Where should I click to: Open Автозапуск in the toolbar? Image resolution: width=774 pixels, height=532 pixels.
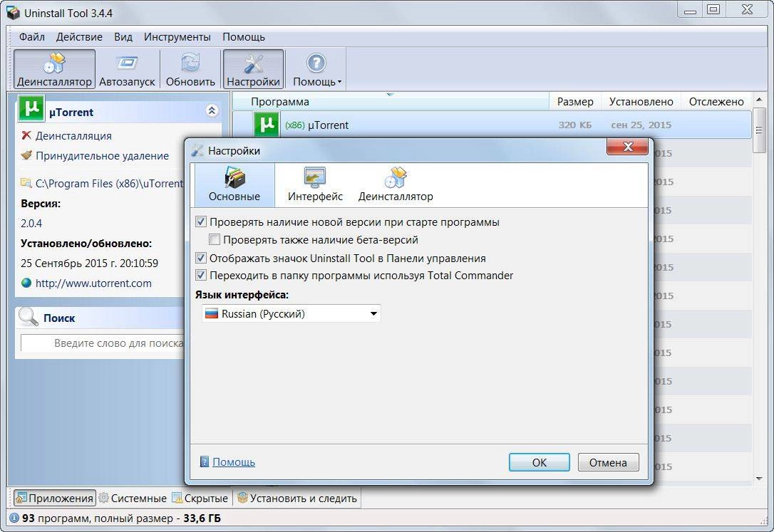pos(127,69)
